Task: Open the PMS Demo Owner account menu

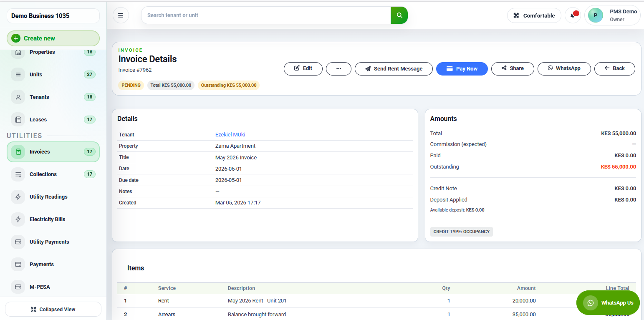Action: (x=613, y=15)
